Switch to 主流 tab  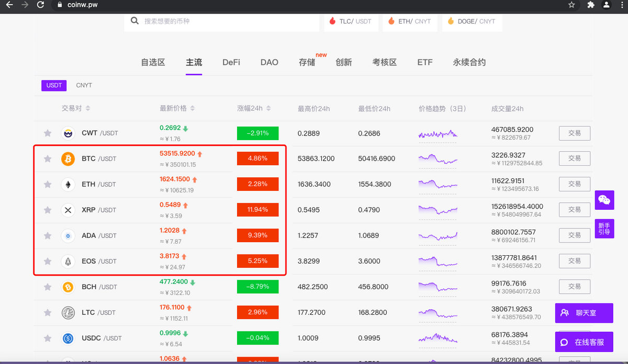(x=194, y=62)
